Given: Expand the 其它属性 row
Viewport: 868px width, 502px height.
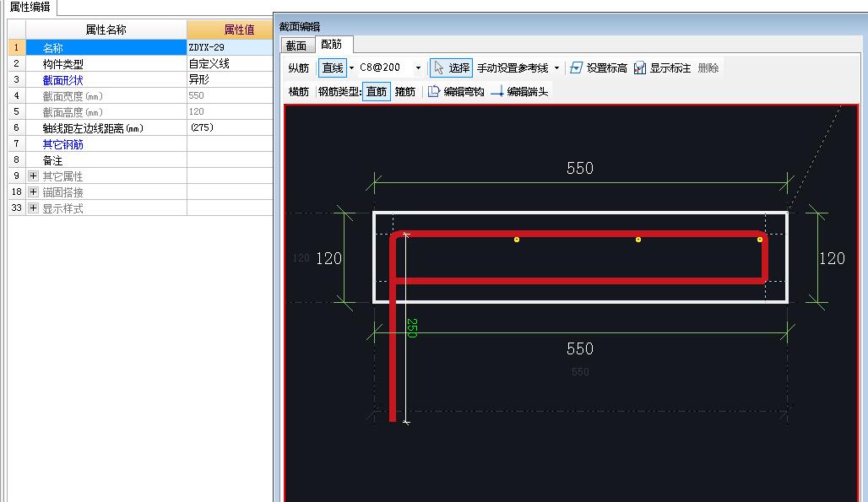Looking at the screenshot, I should pos(33,175).
